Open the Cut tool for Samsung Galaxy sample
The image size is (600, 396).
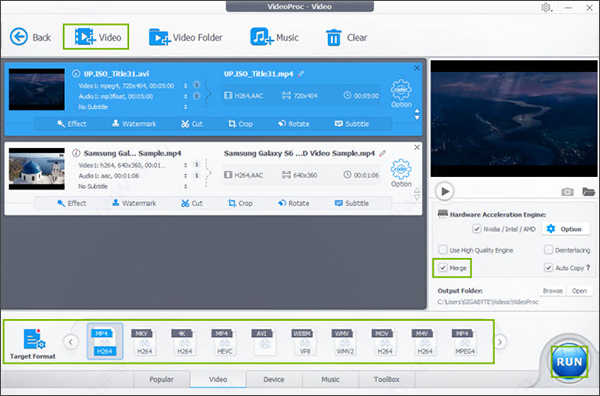[192, 204]
